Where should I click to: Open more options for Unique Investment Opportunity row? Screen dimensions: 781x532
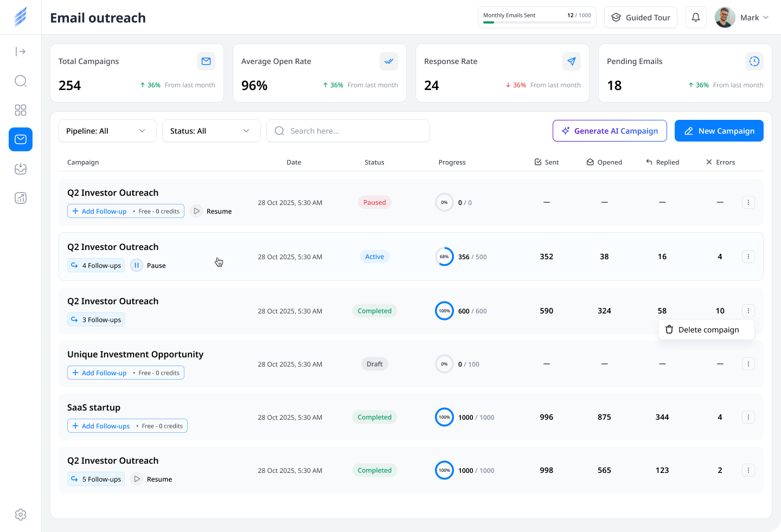(748, 364)
